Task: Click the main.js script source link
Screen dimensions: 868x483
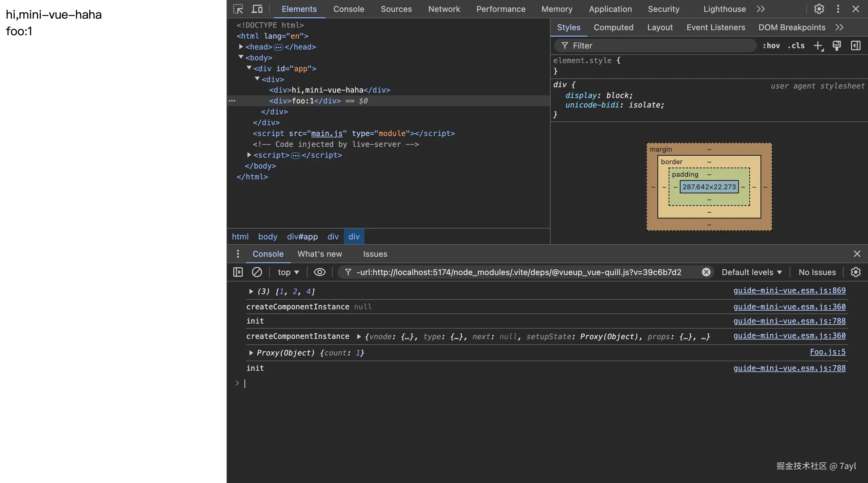Action: [x=327, y=133]
